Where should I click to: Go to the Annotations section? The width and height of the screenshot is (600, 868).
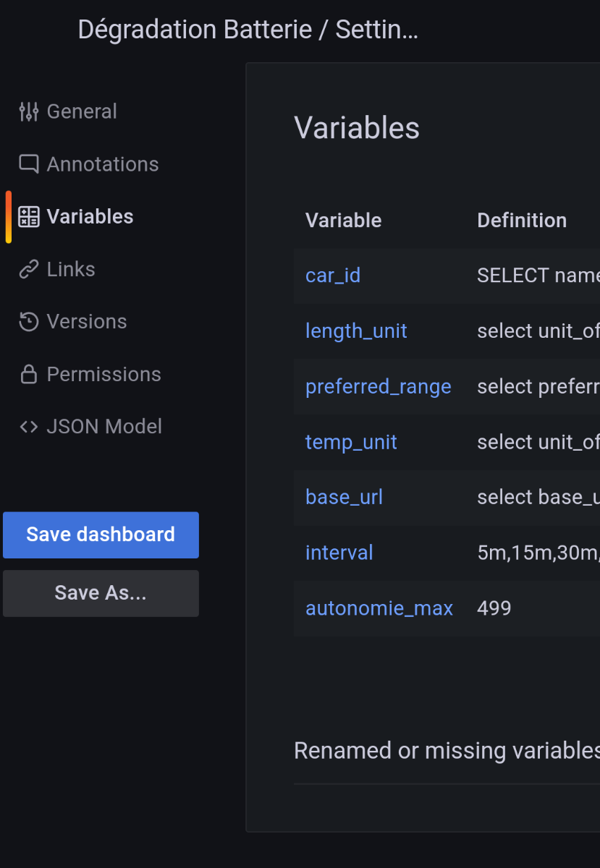click(x=102, y=164)
